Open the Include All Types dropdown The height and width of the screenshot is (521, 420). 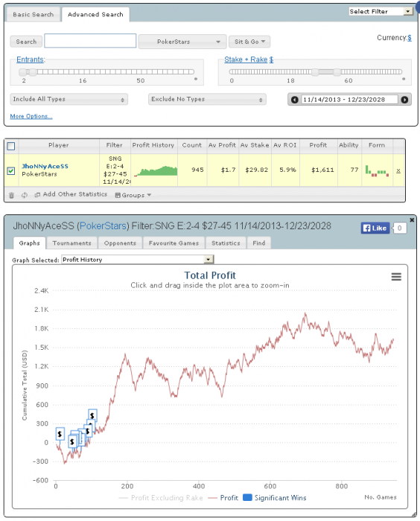tap(69, 99)
